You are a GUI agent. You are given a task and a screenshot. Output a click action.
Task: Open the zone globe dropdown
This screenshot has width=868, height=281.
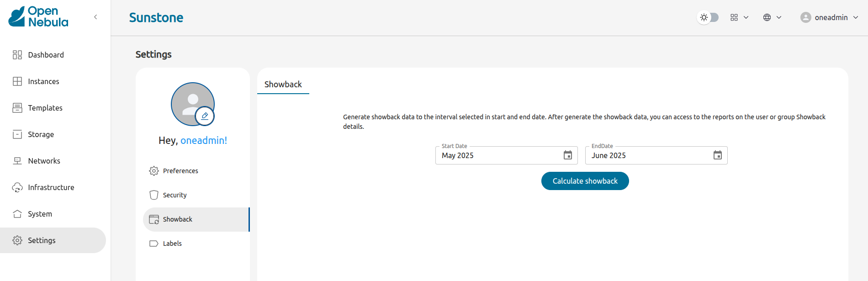772,17
